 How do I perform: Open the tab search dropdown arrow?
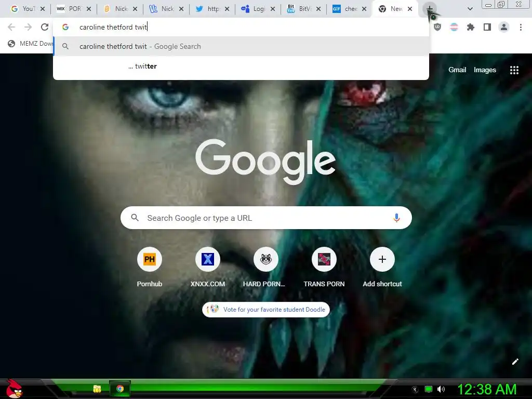[x=470, y=9]
